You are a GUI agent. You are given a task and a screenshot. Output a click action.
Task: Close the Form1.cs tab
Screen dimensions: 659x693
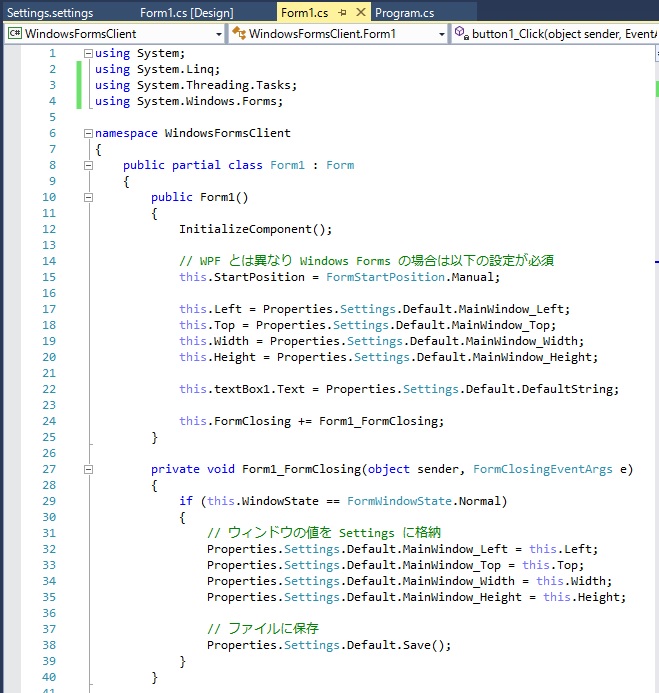click(x=361, y=12)
